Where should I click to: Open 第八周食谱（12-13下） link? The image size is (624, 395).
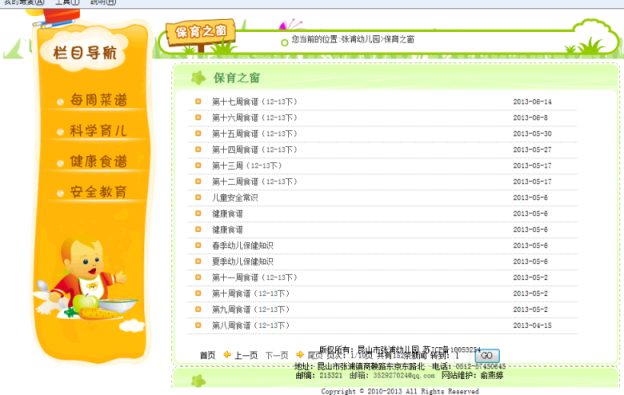click(x=251, y=325)
